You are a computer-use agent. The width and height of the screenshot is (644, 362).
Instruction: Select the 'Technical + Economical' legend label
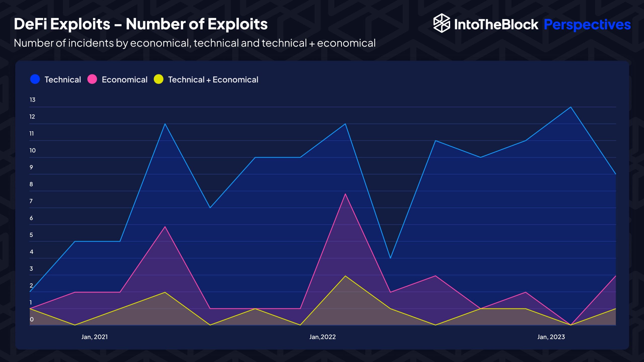[213, 80]
